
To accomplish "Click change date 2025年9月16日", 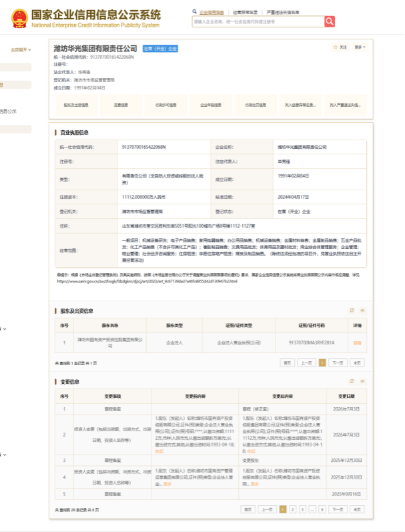I will point(346,495).
